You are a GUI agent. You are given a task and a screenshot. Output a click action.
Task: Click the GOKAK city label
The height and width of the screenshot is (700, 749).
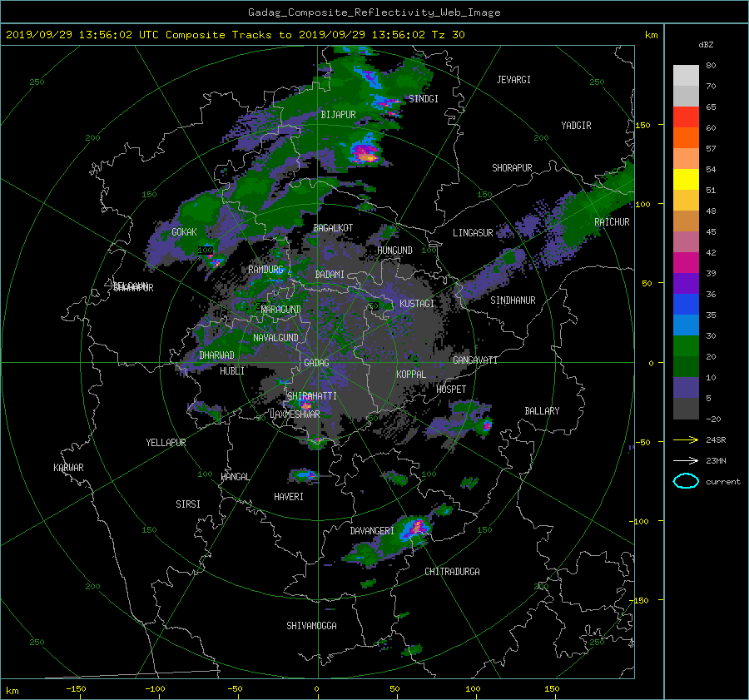tap(184, 232)
